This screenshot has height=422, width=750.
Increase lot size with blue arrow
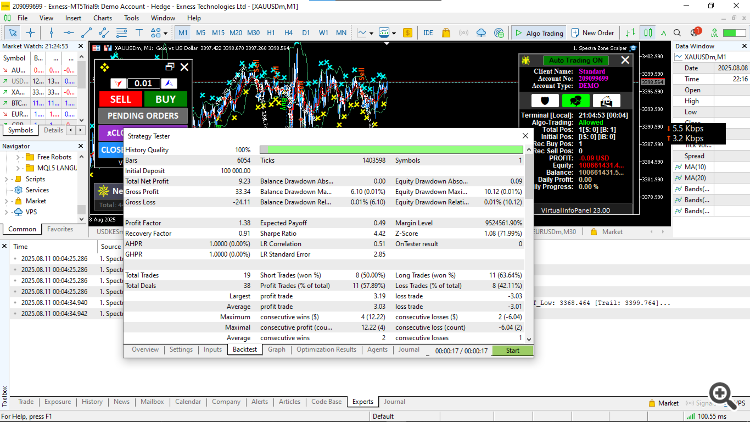(168, 83)
